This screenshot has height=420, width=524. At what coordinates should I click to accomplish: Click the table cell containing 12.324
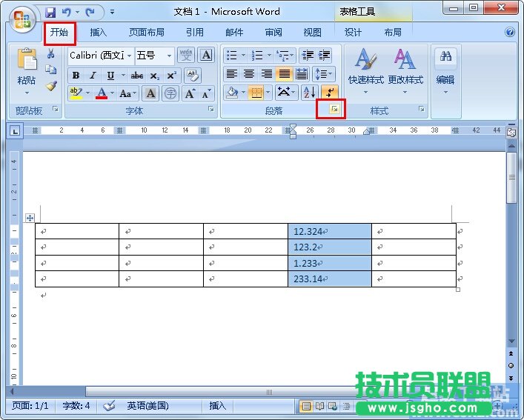tap(329, 231)
